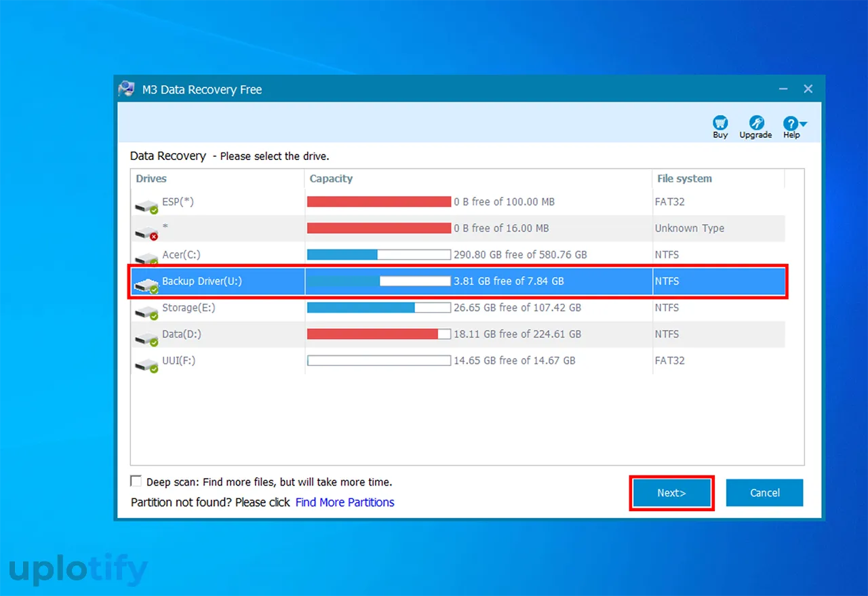Screen dimensions: 868x596
Task: Click the Buy shopping cart icon
Action: (x=720, y=123)
